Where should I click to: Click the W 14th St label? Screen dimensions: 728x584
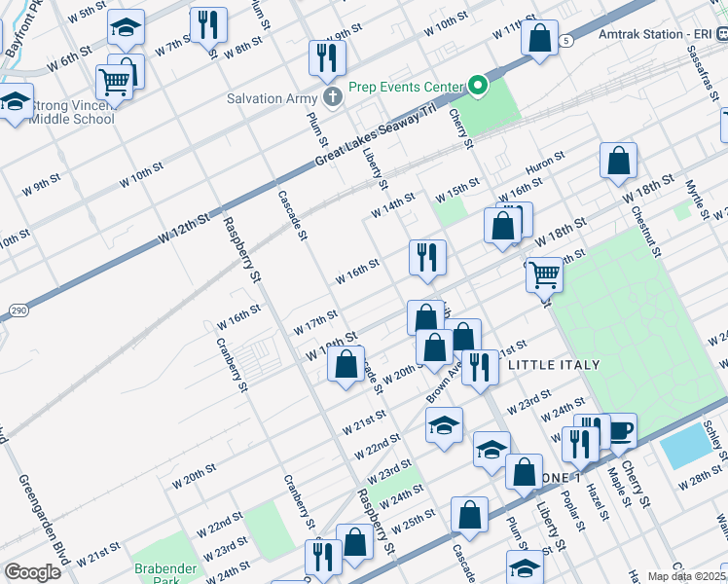point(393,204)
